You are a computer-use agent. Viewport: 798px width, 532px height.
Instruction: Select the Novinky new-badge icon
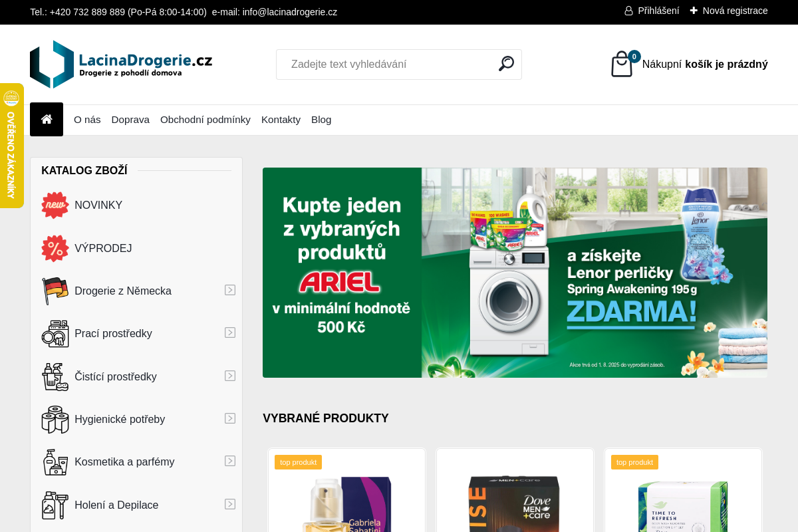click(55, 205)
